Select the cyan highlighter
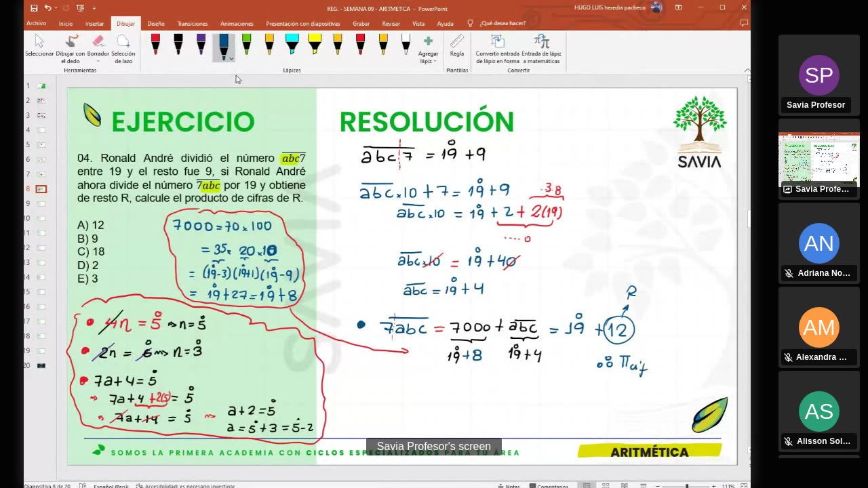The image size is (868, 488). tap(292, 44)
